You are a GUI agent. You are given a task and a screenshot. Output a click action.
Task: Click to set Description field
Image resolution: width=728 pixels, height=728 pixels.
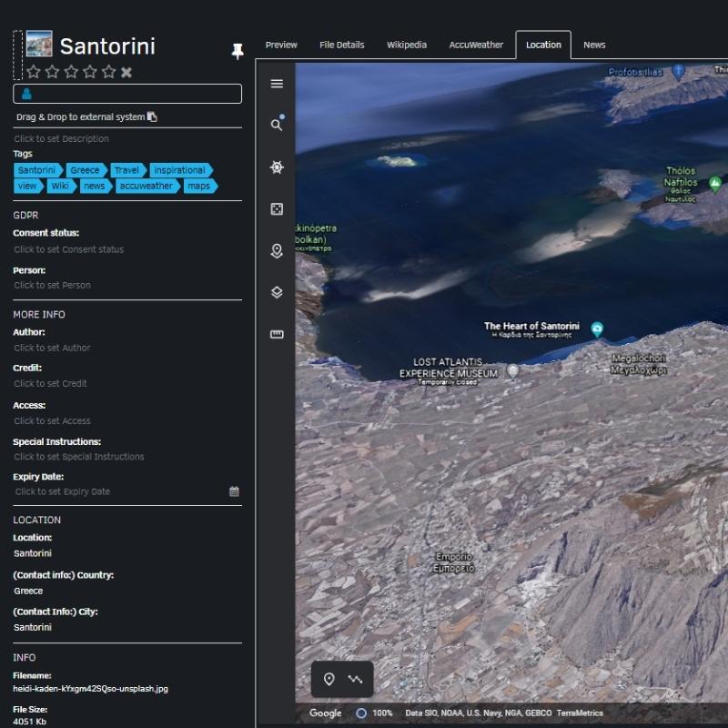(61, 139)
